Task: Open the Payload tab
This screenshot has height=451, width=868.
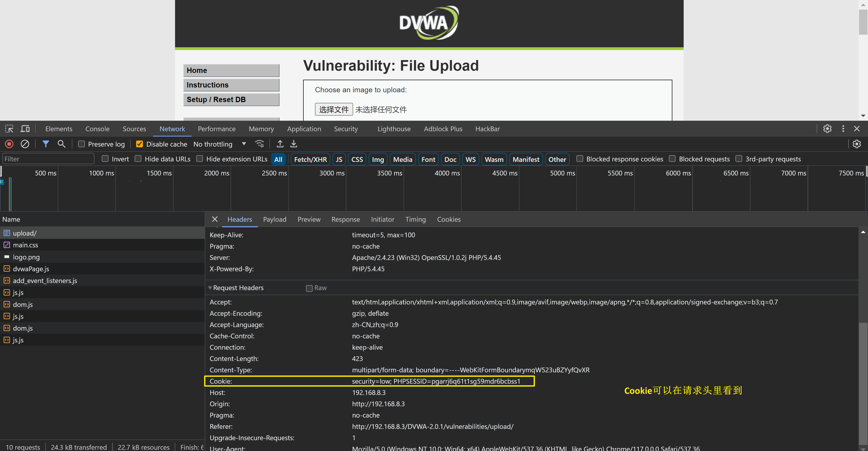Action: point(274,220)
